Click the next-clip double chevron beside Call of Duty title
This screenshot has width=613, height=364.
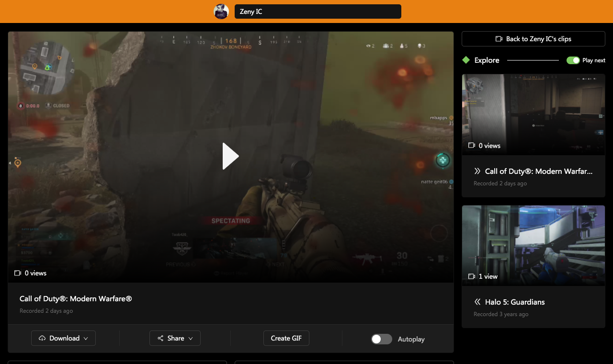point(477,171)
